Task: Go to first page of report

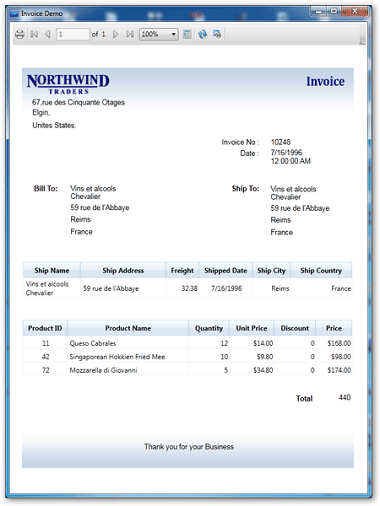Action: click(34, 34)
